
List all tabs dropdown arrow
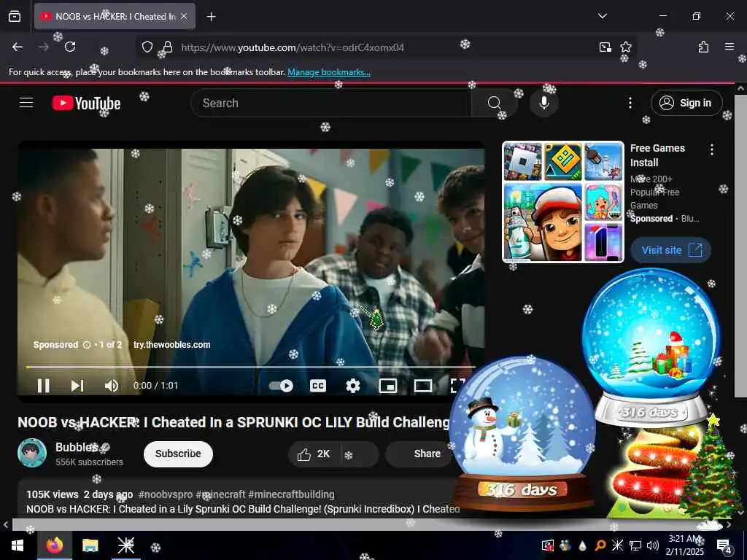pos(602,16)
